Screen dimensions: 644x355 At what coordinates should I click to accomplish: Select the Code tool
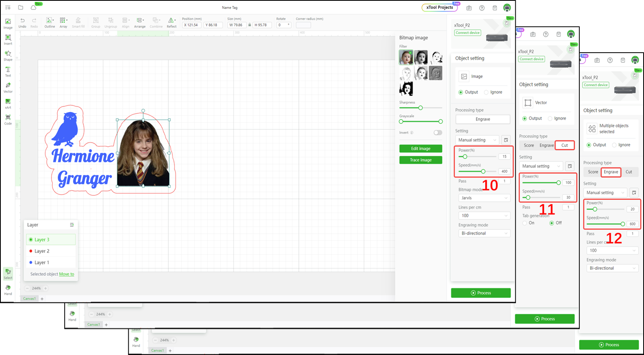tap(8, 119)
